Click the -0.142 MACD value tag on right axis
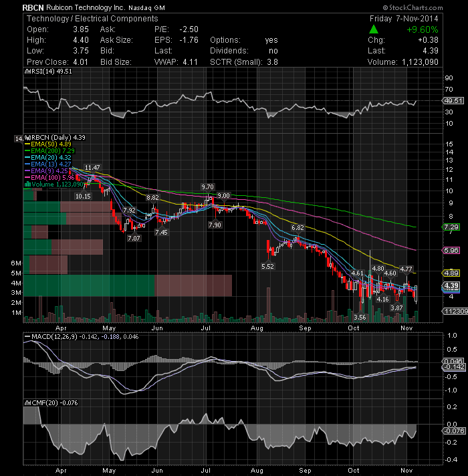The height and width of the screenshot is (476, 468). click(454, 367)
